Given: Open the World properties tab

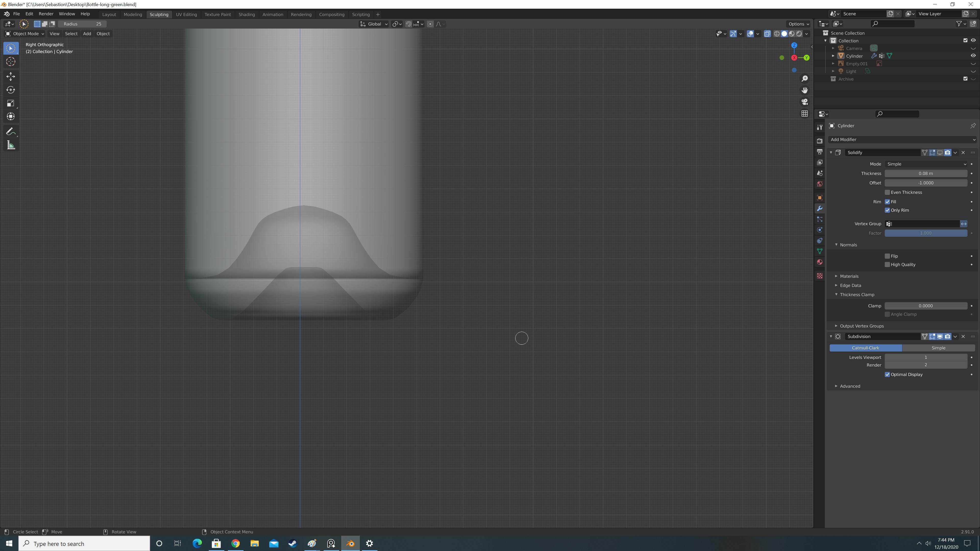Looking at the screenshot, I should coord(819,184).
